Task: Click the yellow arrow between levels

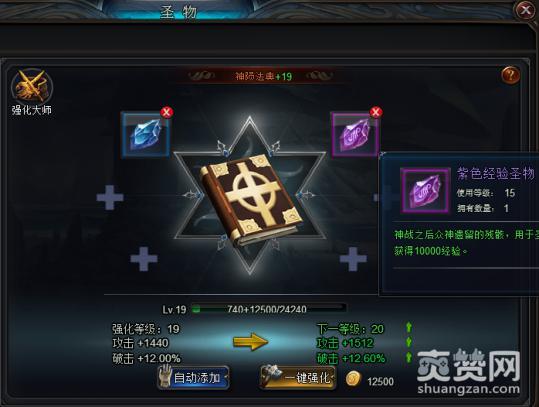Action: (251, 341)
